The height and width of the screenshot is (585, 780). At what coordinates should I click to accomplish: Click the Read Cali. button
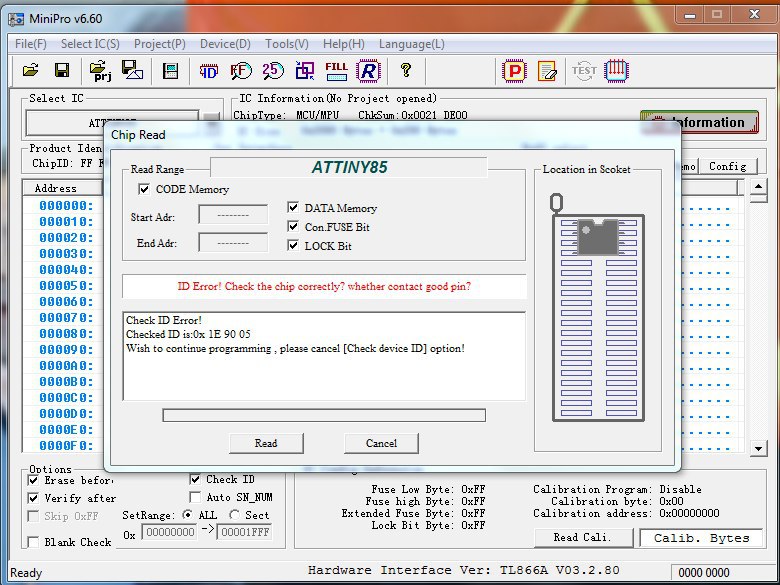[x=583, y=537]
